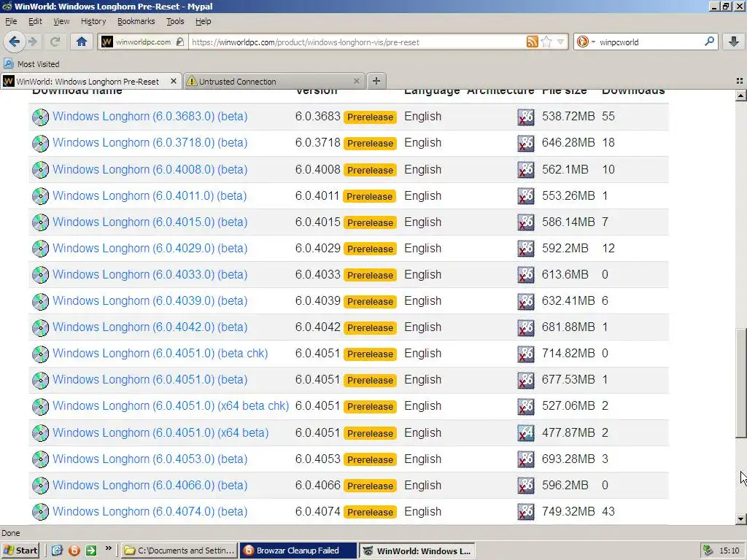Click the scroll up arrow of the page
This screenshot has height=560, width=747.
[740, 96]
